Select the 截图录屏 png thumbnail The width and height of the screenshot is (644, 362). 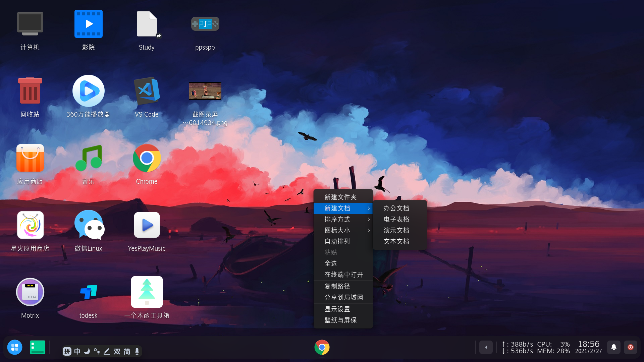(205, 91)
